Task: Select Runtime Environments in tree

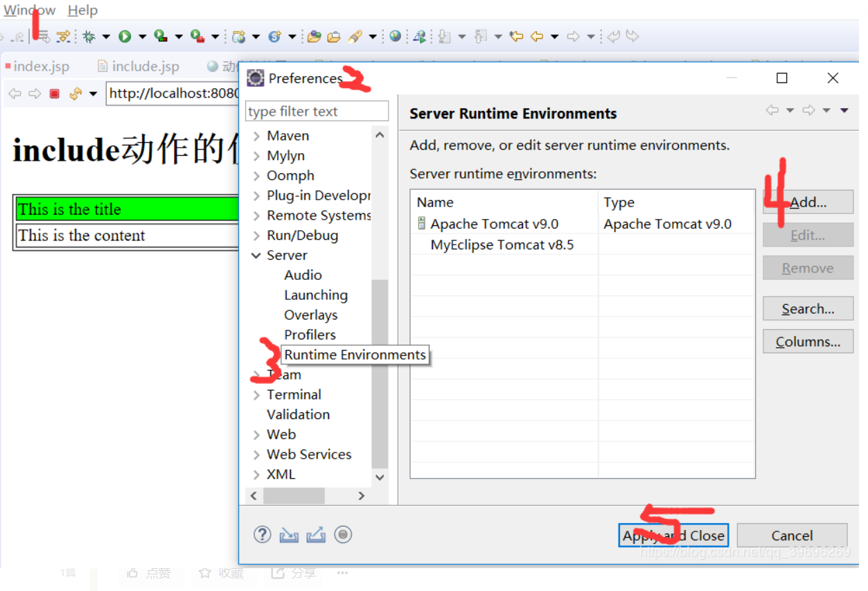Action: click(355, 355)
